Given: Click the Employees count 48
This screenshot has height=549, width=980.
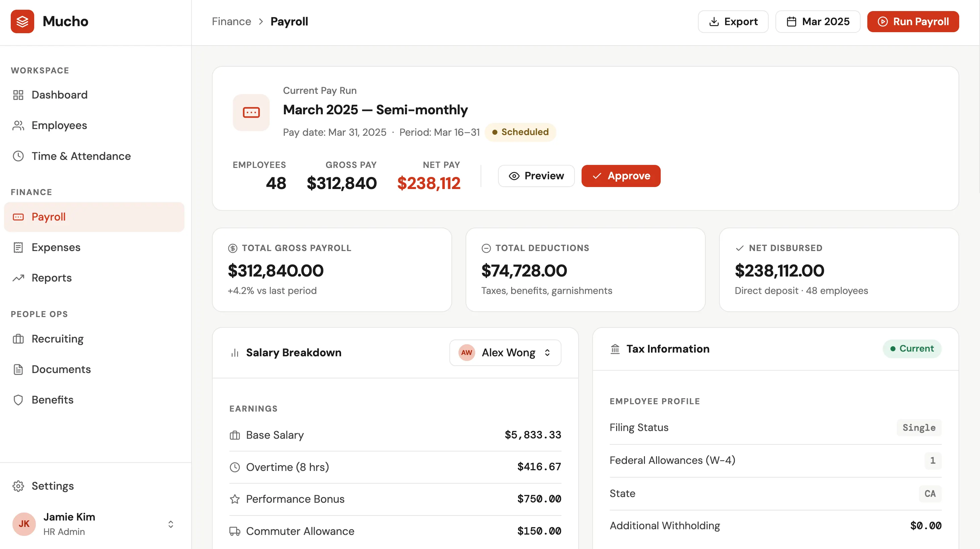Looking at the screenshot, I should [x=276, y=183].
